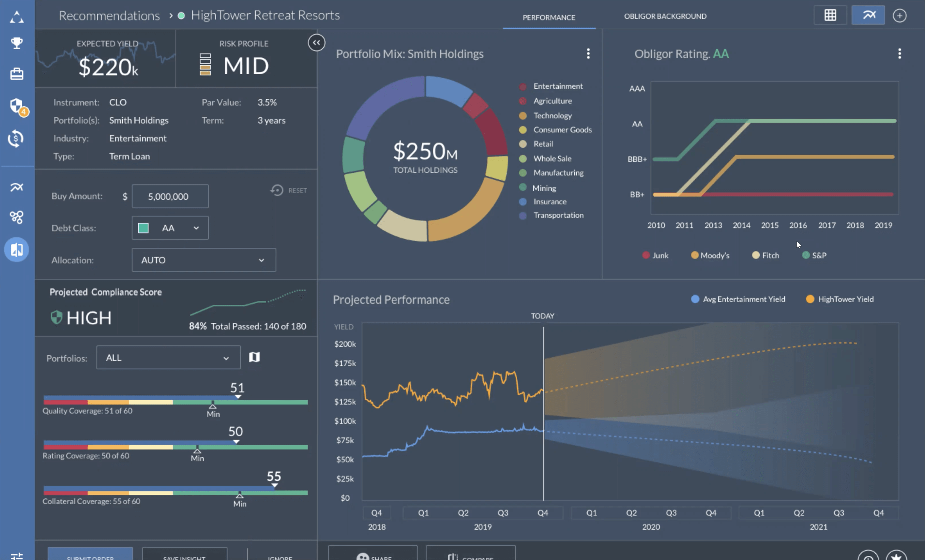The height and width of the screenshot is (560, 925).
Task: Toggle the collapse panel arrow button
Action: (x=316, y=42)
